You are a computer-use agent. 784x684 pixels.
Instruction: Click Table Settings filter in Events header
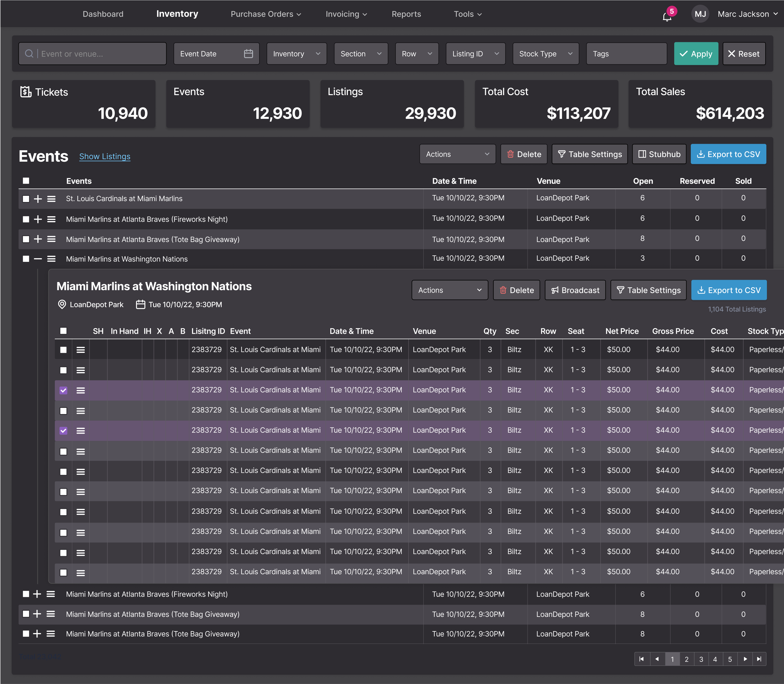(x=590, y=154)
